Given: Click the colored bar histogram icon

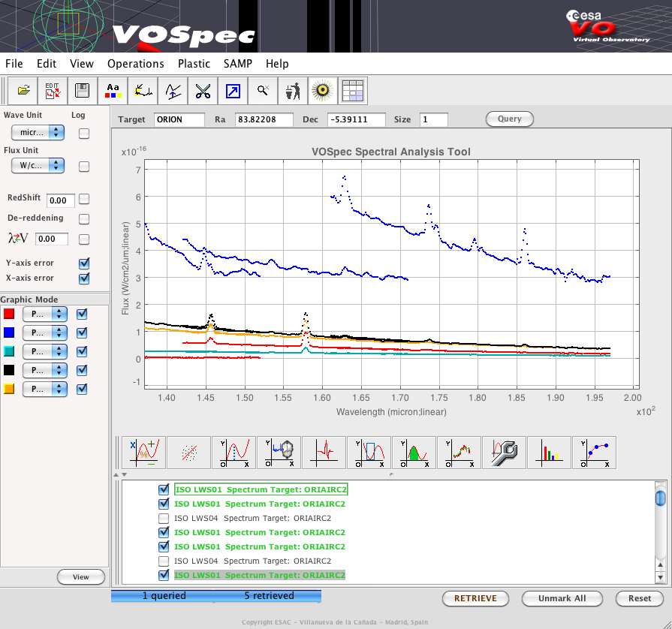Looking at the screenshot, I should [x=549, y=453].
